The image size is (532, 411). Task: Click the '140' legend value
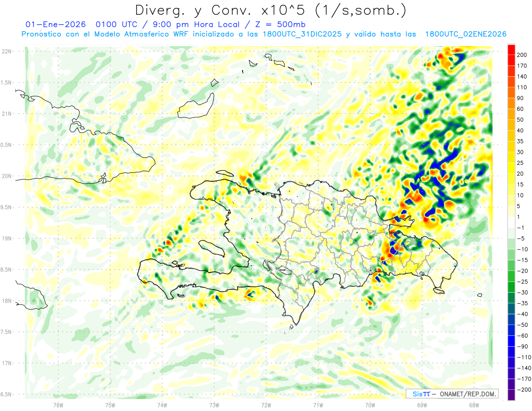click(x=522, y=76)
